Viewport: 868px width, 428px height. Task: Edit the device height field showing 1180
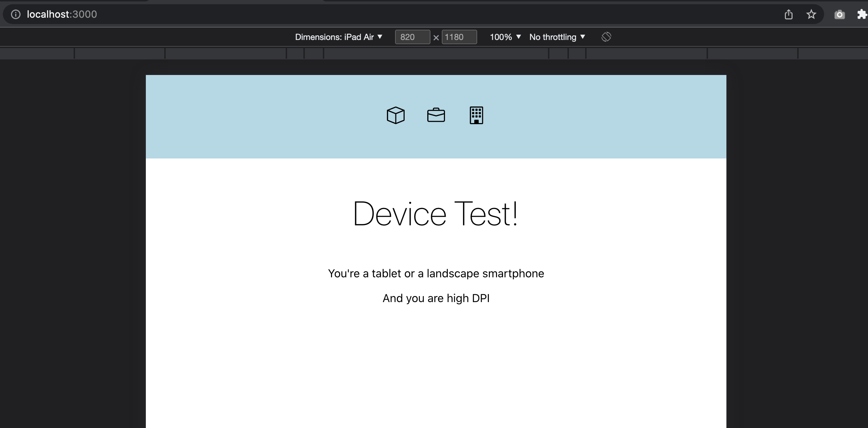pyautogui.click(x=459, y=37)
